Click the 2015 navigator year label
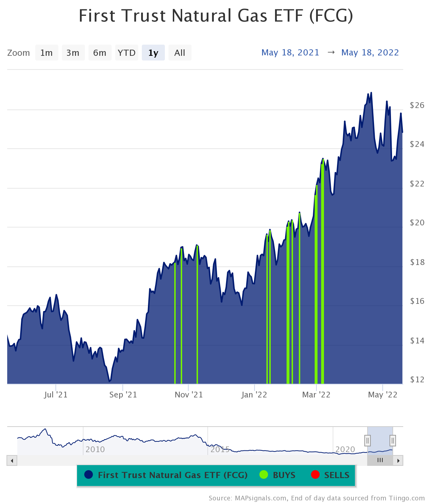432x504 pixels. 220,449
